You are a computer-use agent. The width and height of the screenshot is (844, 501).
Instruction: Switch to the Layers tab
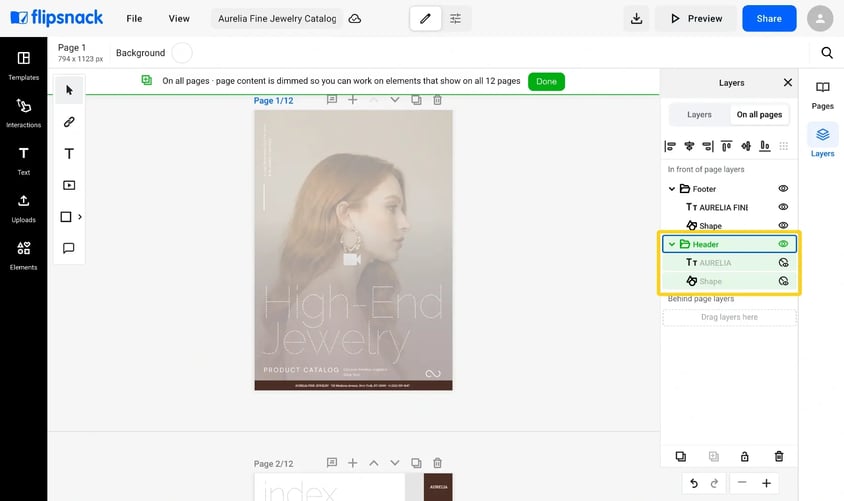tap(699, 115)
